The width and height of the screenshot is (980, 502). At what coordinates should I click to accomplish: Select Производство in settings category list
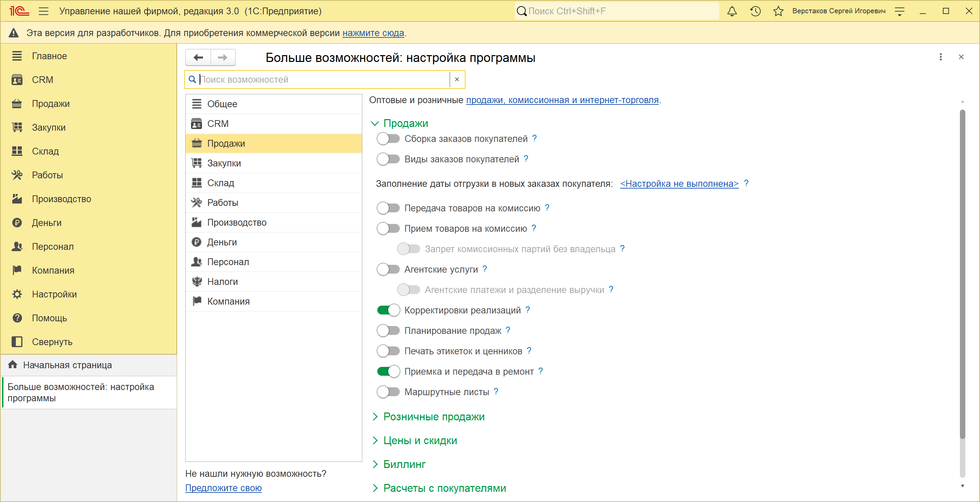pyautogui.click(x=273, y=223)
